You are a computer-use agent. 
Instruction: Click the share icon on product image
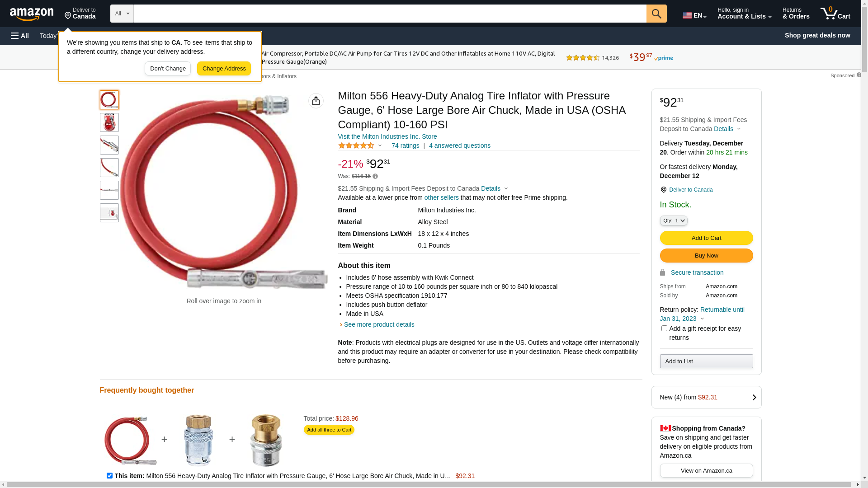pos(316,101)
